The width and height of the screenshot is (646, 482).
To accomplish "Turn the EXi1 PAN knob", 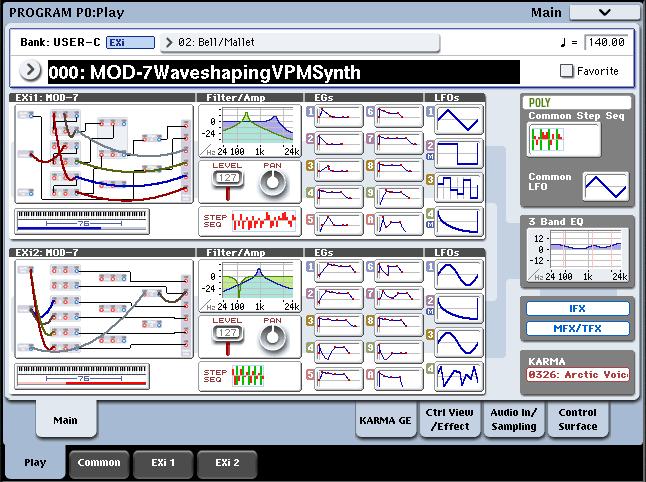I will [x=272, y=182].
